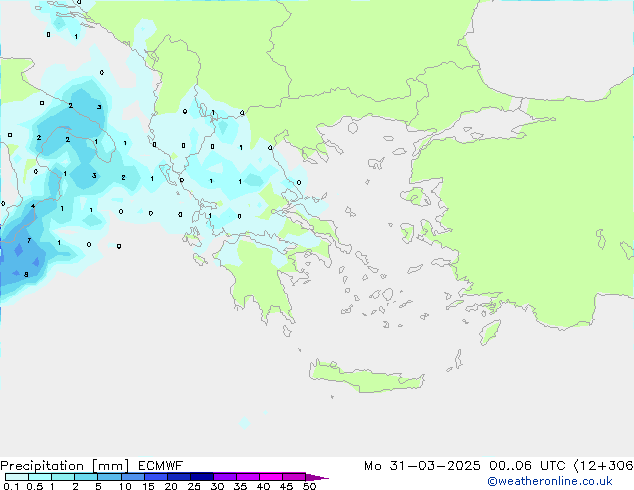Click the precipitation value '4' on map
The height and width of the screenshot is (490, 634).
(x=33, y=206)
